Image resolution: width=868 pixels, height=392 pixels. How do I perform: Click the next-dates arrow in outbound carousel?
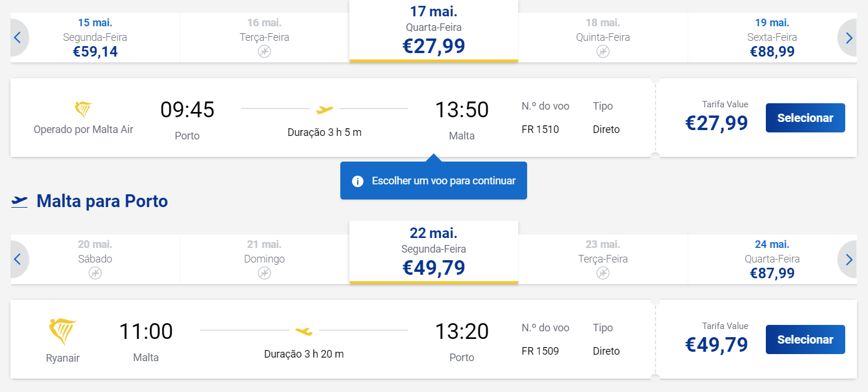(848, 38)
